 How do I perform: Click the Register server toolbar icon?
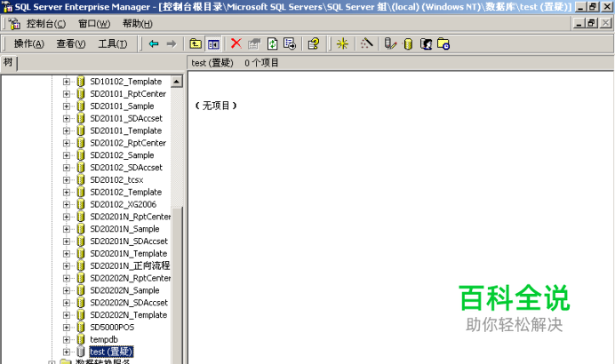[390, 44]
